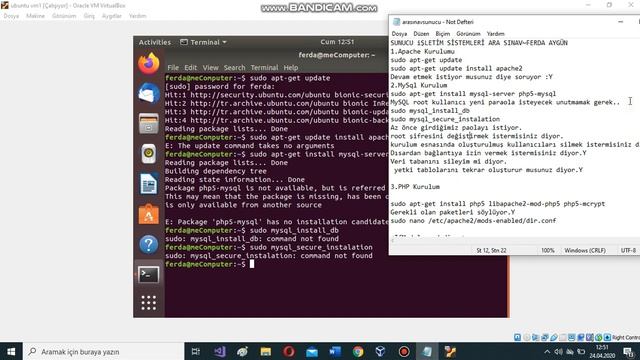Click VirtualBox network status indicator

click(x=544, y=337)
